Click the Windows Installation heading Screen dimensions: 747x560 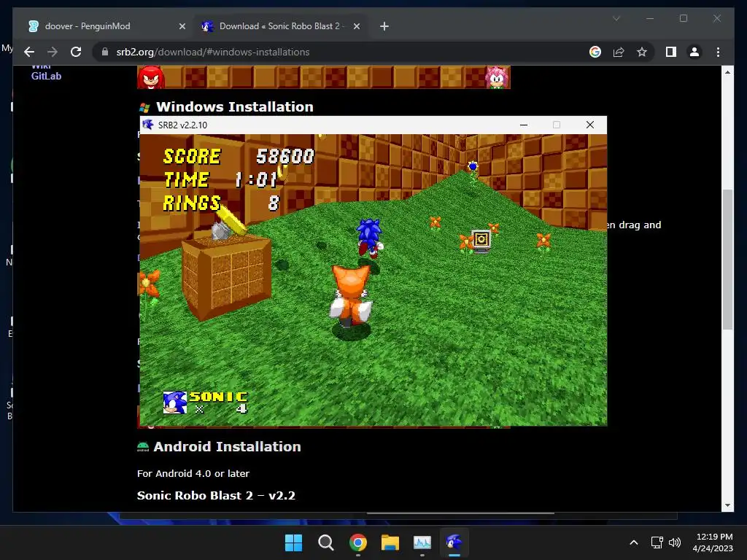pos(234,106)
